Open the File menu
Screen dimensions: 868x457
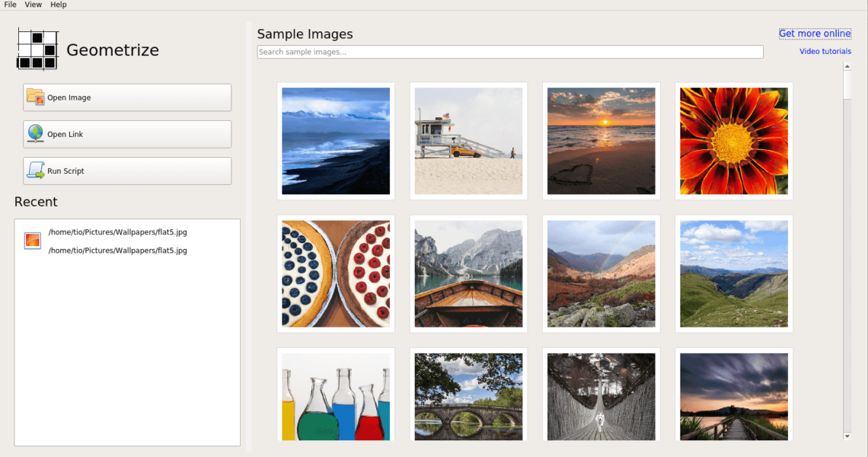(10, 5)
